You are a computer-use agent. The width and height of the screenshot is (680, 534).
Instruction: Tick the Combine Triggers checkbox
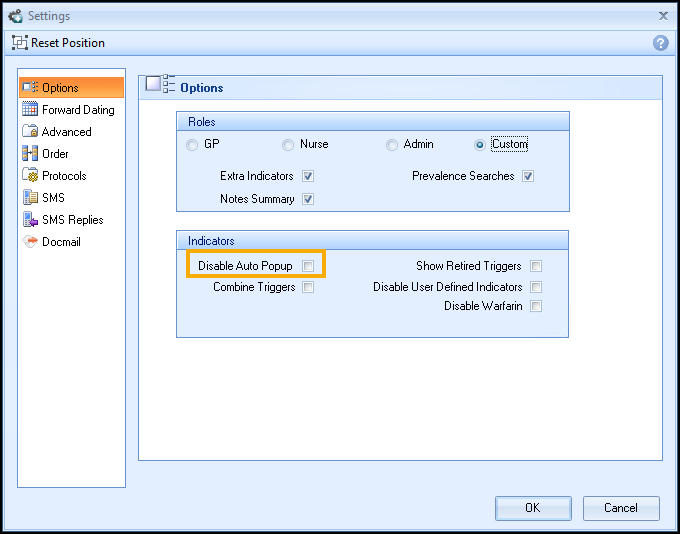tap(309, 287)
